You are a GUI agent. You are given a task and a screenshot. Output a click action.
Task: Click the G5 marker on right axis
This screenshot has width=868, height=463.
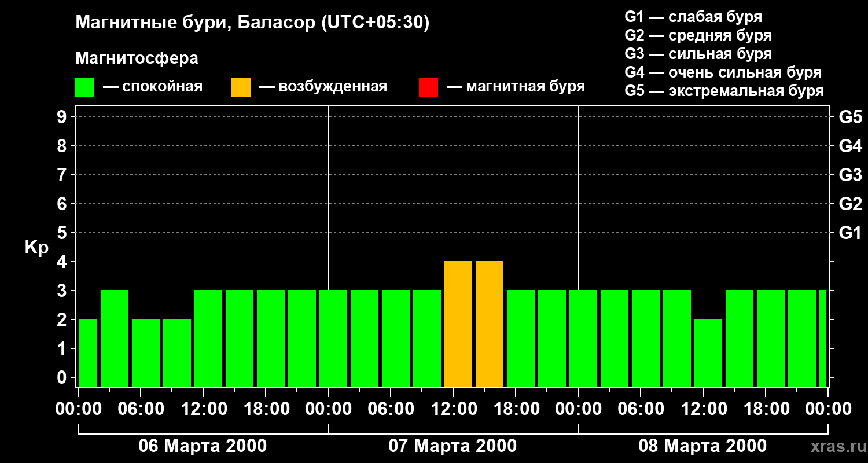click(x=850, y=117)
